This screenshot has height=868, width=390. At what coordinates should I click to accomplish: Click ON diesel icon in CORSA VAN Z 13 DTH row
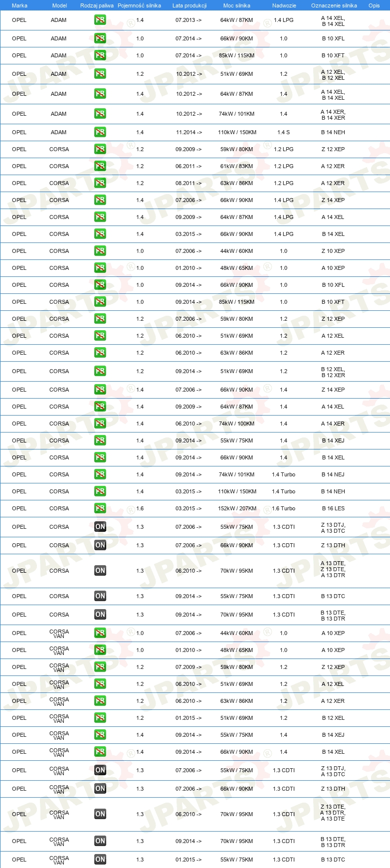(100, 789)
